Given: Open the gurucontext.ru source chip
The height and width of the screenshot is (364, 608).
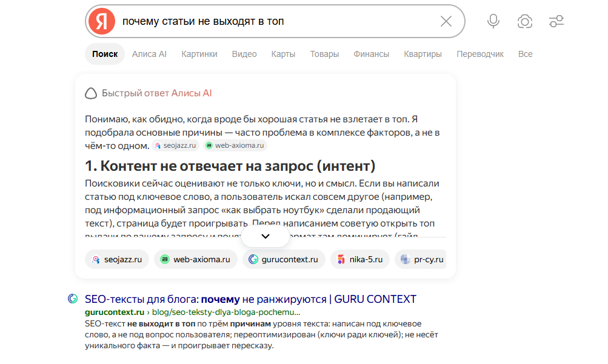Looking at the screenshot, I should point(284,259).
